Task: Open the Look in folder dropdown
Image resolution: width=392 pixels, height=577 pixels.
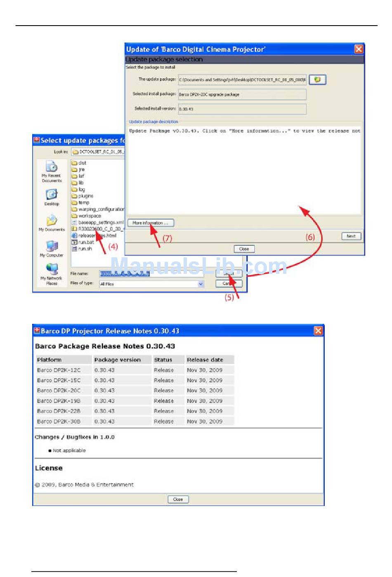Action: pos(98,152)
